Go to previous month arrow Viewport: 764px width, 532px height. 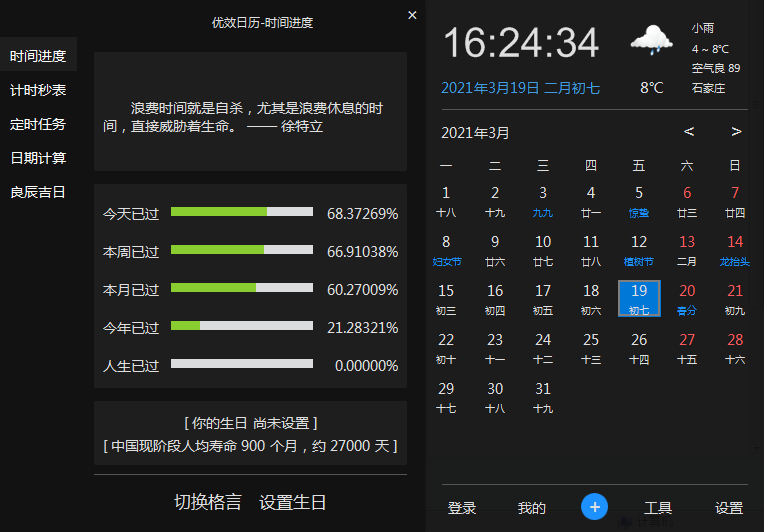[x=689, y=132]
